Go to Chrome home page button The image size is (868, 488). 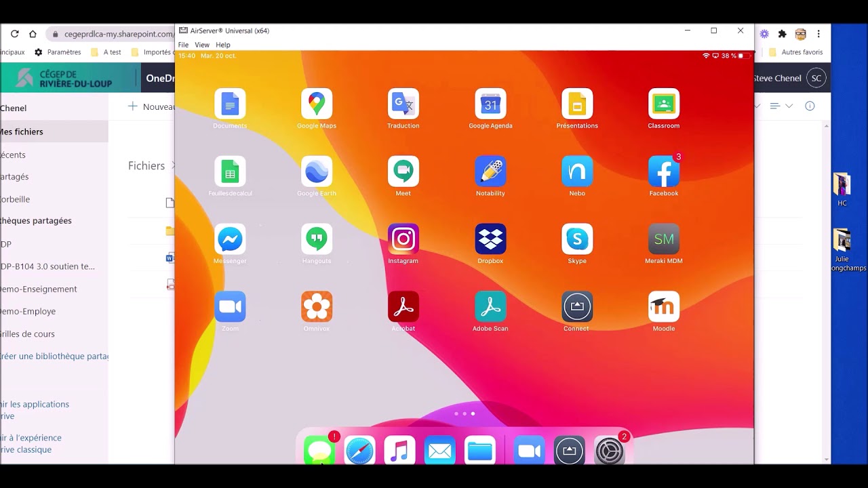point(33,34)
